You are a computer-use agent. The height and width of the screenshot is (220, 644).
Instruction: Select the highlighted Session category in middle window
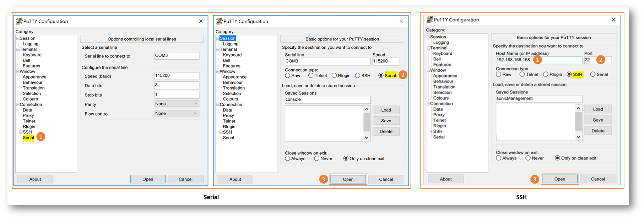pos(227,38)
